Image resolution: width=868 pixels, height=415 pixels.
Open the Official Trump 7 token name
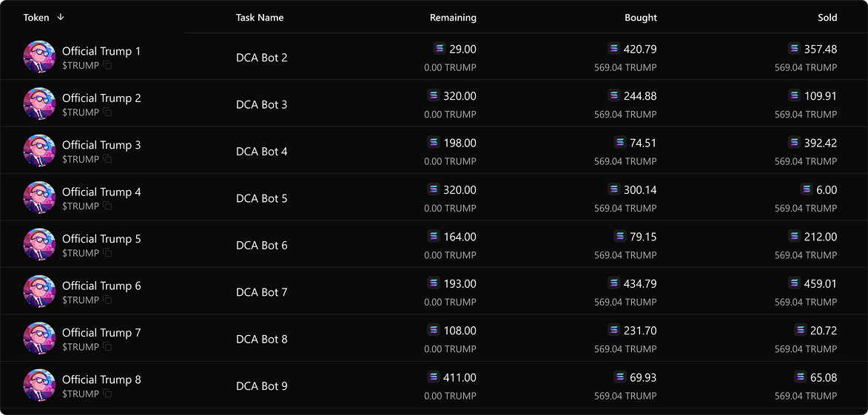click(x=101, y=333)
